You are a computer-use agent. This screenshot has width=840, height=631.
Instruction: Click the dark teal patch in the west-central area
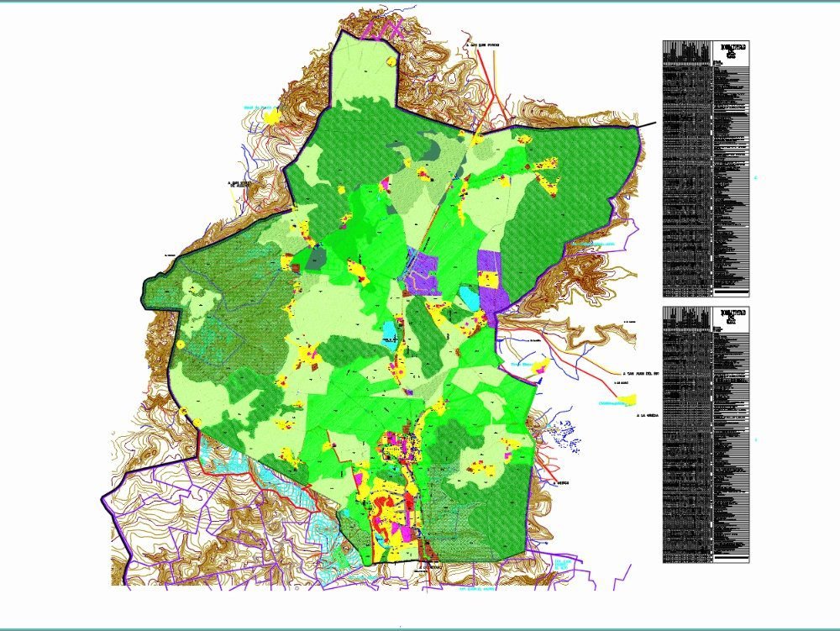click(x=317, y=259)
